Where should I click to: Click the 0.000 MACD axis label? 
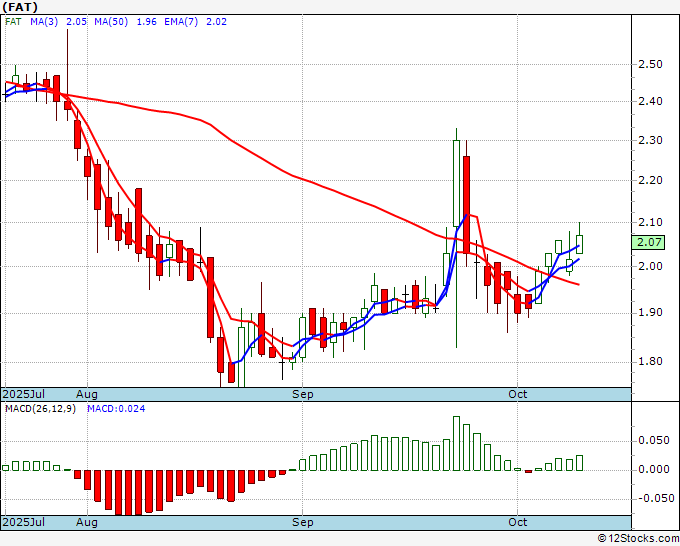click(x=654, y=470)
